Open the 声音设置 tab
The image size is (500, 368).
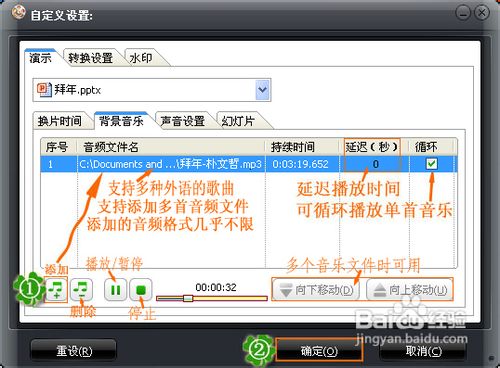[182, 121]
